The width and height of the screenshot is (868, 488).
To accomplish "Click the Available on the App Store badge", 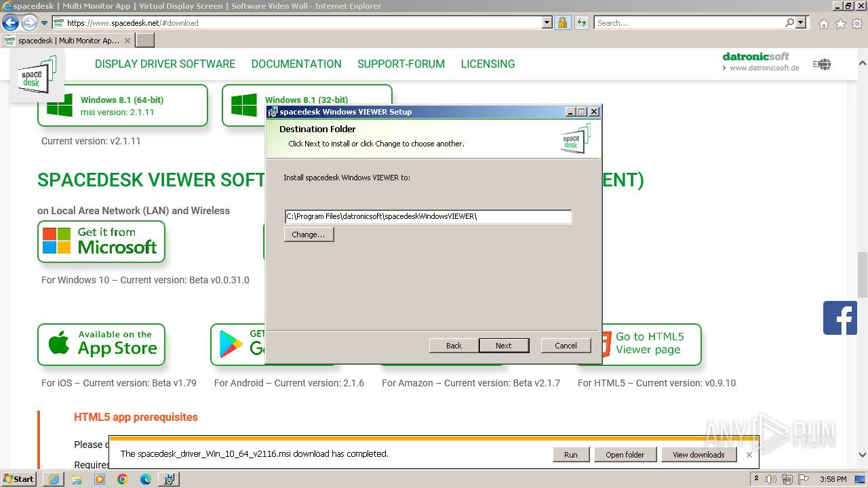I will click(x=101, y=344).
